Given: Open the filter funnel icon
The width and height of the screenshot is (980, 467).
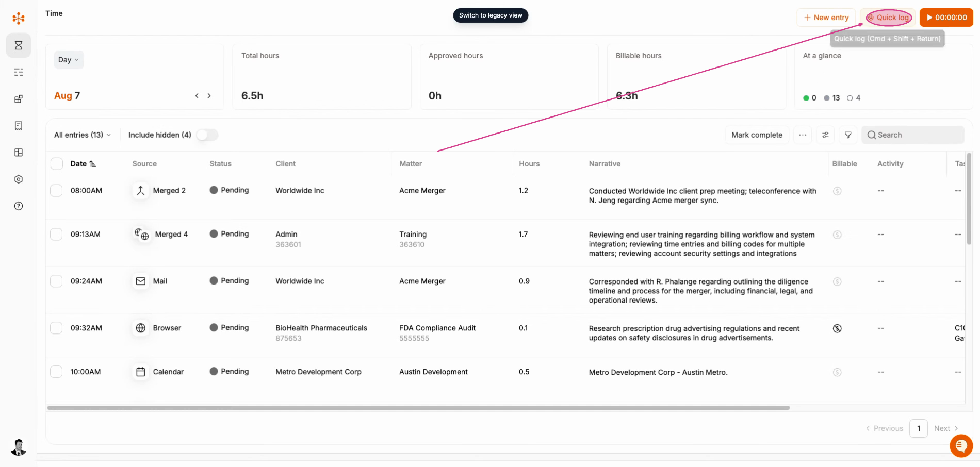Looking at the screenshot, I should coord(848,135).
